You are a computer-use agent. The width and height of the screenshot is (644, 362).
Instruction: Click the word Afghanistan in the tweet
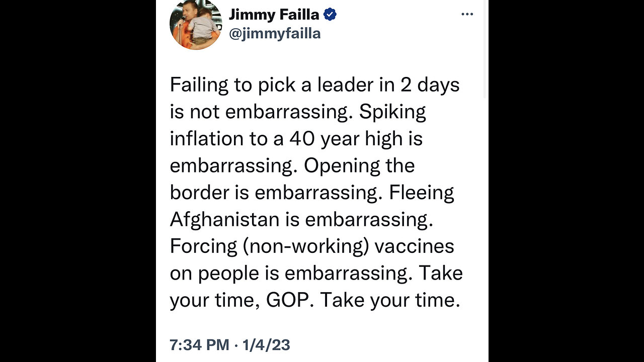[x=224, y=220]
